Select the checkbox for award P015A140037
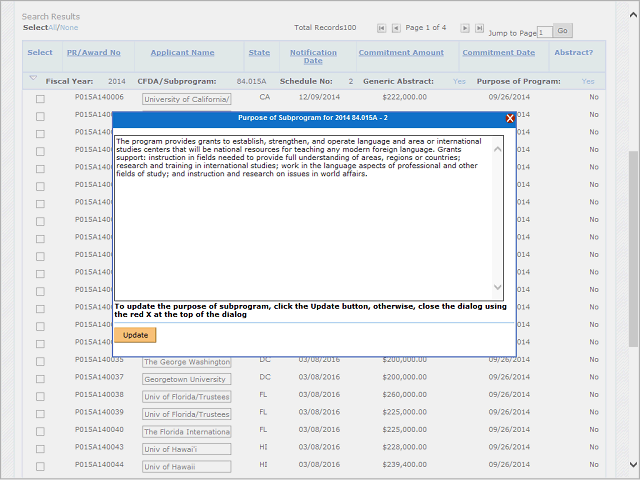 [x=40, y=379]
